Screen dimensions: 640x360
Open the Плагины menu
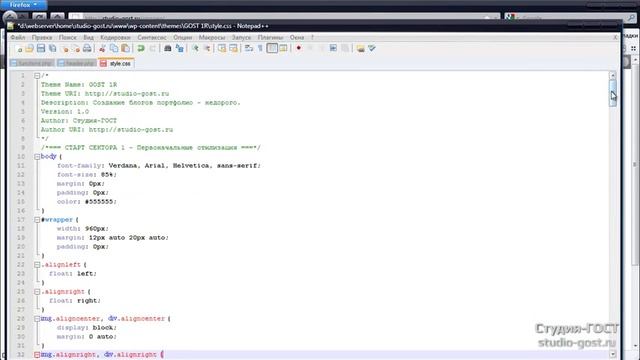(x=270, y=37)
